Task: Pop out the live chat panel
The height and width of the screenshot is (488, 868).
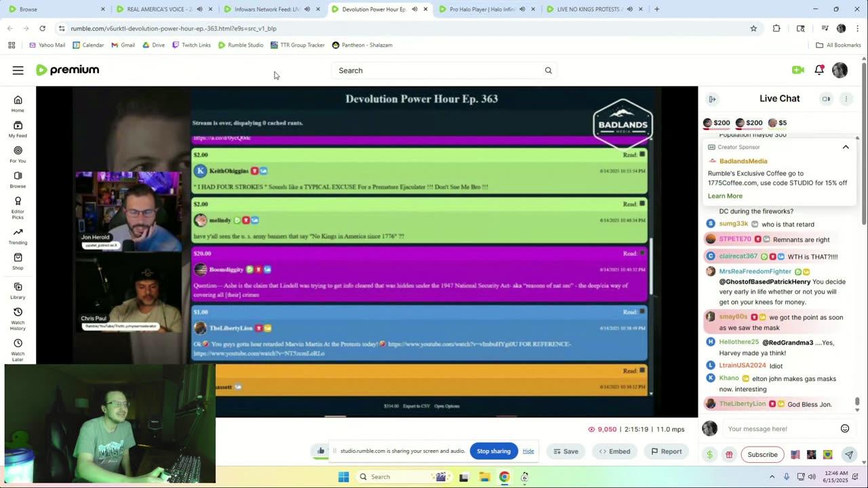Action: pos(712,99)
